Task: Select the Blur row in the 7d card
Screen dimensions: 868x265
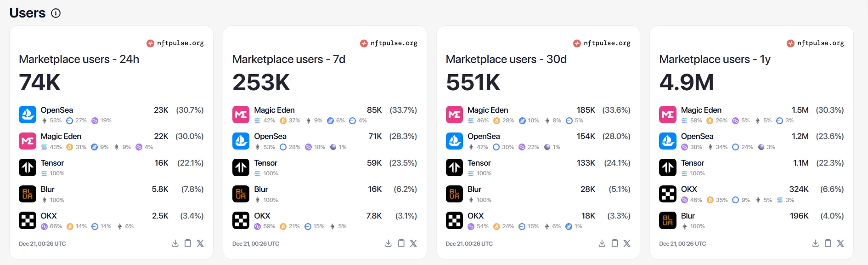Action: 324,194
